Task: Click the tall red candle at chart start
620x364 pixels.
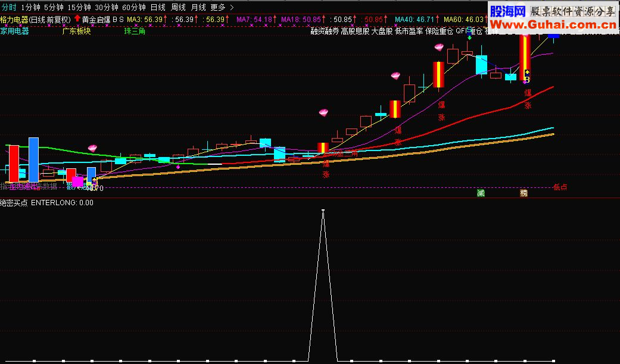Action: 14,163
